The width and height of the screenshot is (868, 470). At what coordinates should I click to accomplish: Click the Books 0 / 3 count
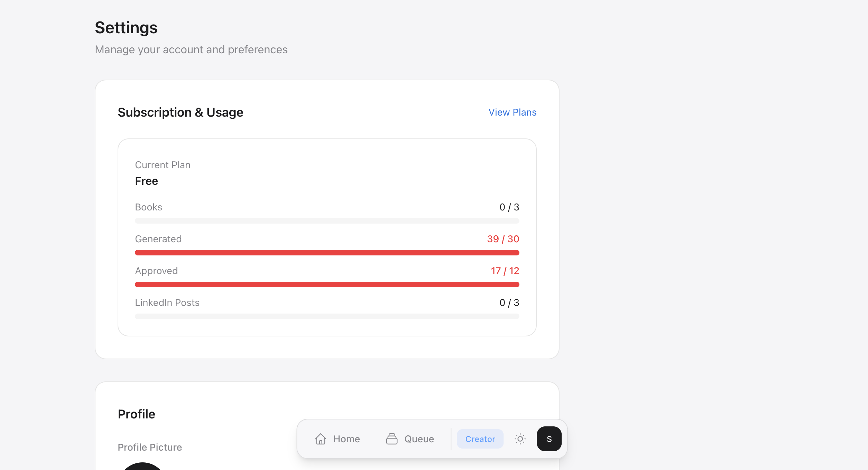coord(509,207)
